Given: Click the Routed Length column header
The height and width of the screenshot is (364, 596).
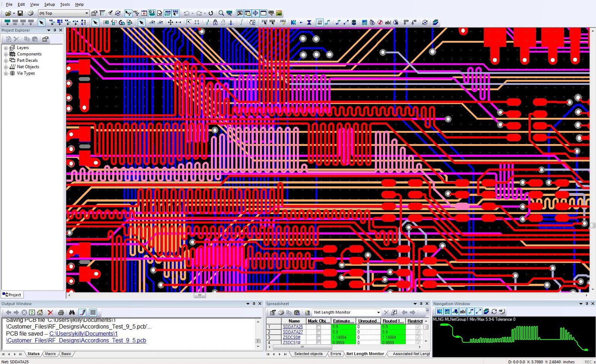Looking at the screenshot, I should tap(393, 321).
